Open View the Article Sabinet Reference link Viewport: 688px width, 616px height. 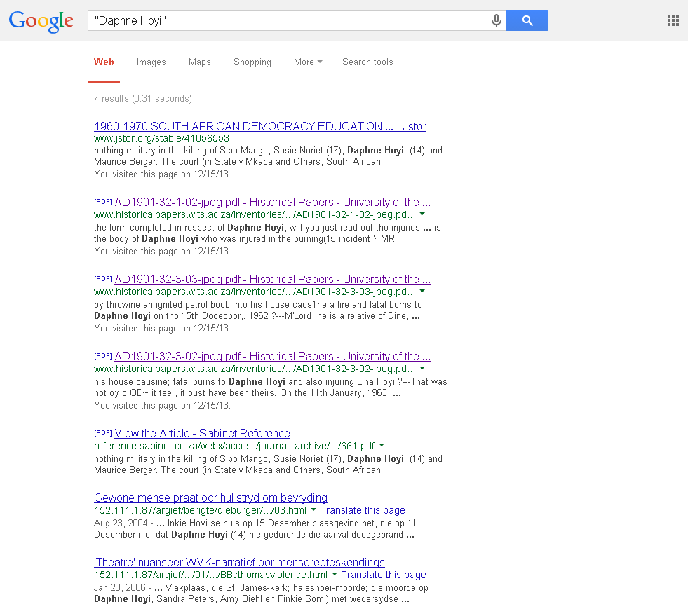click(202, 434)
